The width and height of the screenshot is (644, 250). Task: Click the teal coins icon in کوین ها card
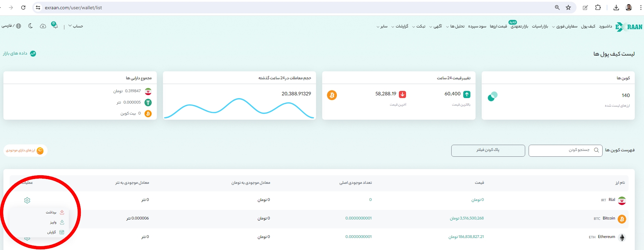pos(493,96)
